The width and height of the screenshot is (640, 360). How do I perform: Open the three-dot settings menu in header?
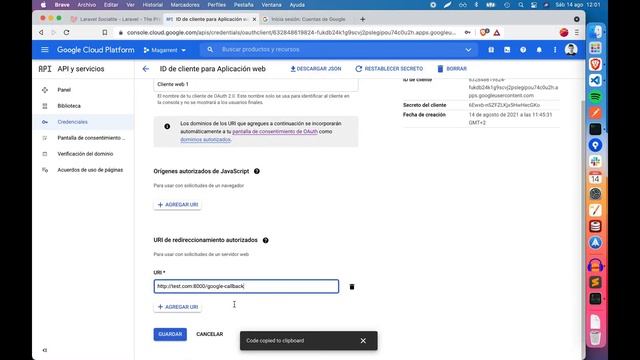(x=555, y=50)
